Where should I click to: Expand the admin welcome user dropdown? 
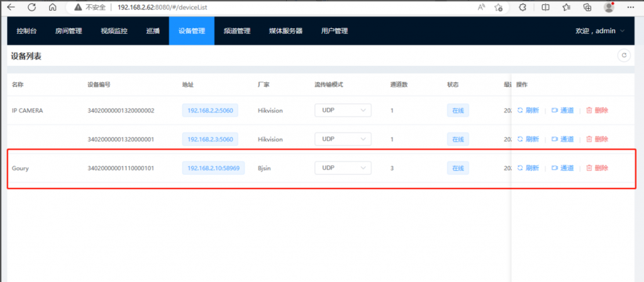click(600, 31)
